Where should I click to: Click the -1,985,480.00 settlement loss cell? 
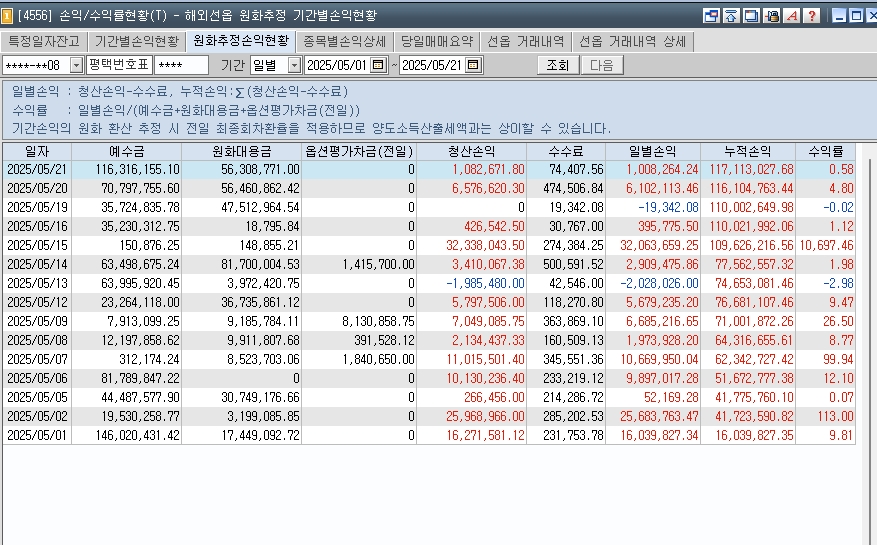[x=471, y=284]
